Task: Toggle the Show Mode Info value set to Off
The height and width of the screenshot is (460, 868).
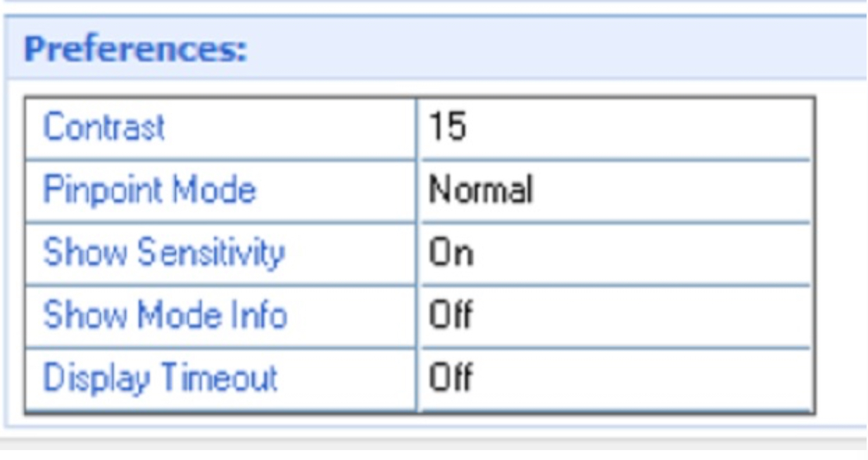Action: click(x=616, y=316)
